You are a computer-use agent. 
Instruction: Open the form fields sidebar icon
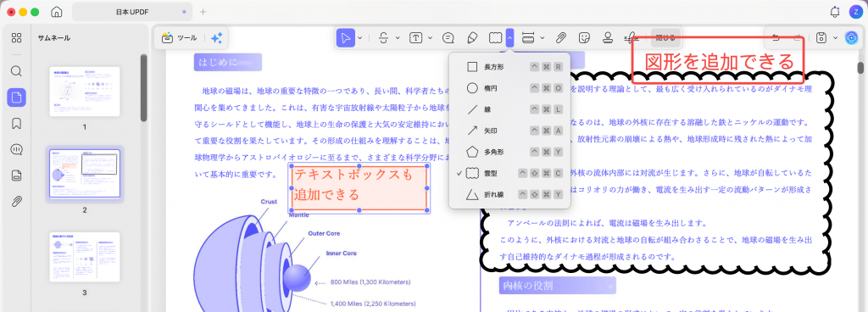17,175
